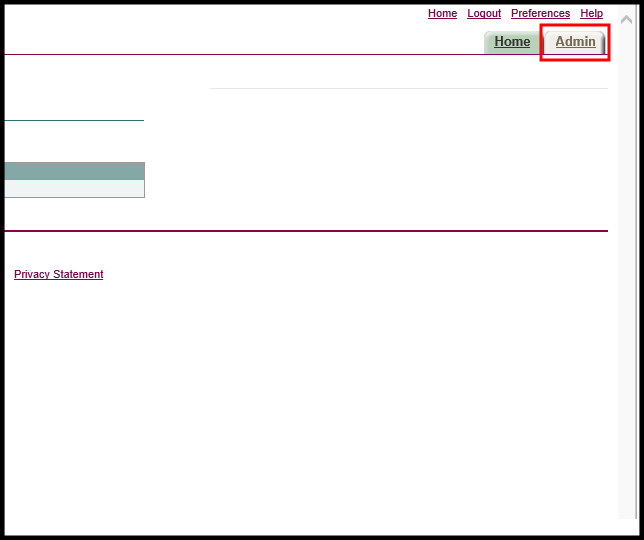View the Privacy Statement
The width and height of the screenshot is (644, 540).
(x=58, y=274)
